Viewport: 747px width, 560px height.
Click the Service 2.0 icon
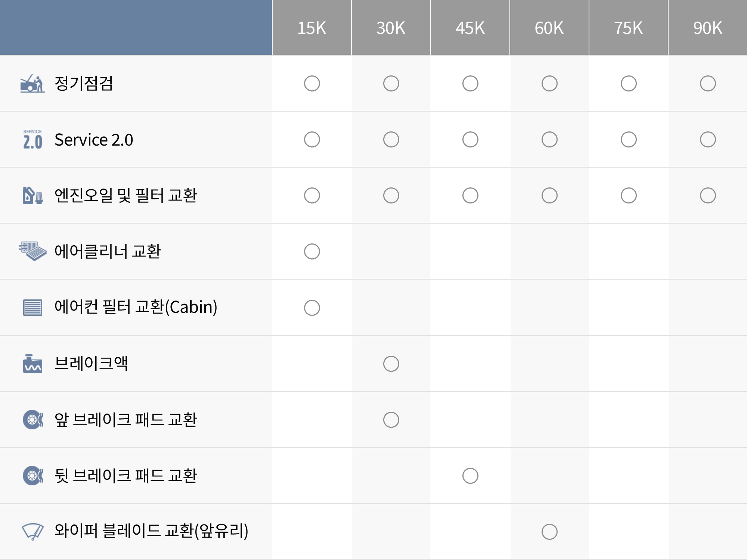click(32, 139)
